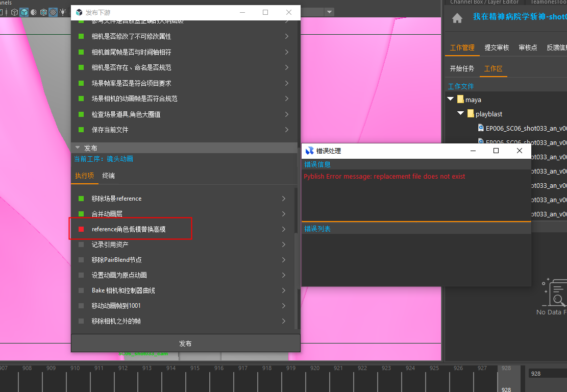The image size is (567, 392).
Task: Select the 开始任务 tab
Action: click(462, 68)
